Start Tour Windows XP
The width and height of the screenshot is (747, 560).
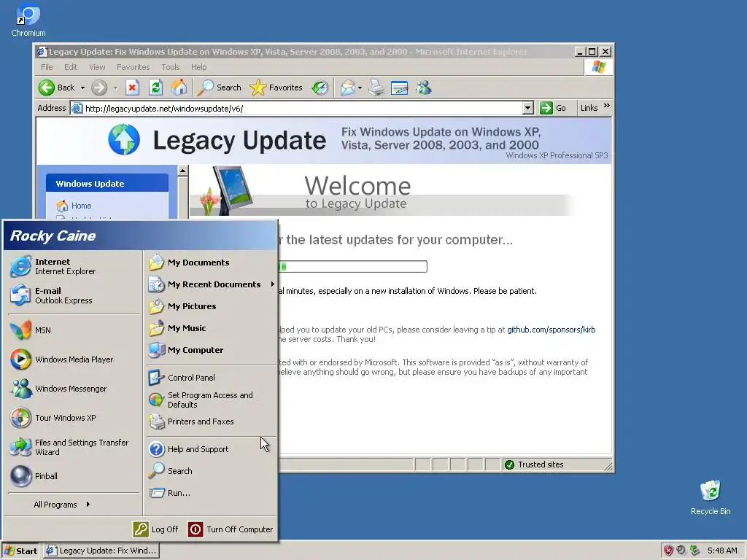(74, 418)
